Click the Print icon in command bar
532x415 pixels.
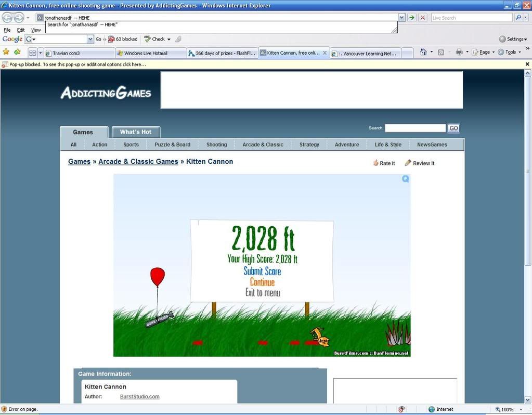click(459, 52)
